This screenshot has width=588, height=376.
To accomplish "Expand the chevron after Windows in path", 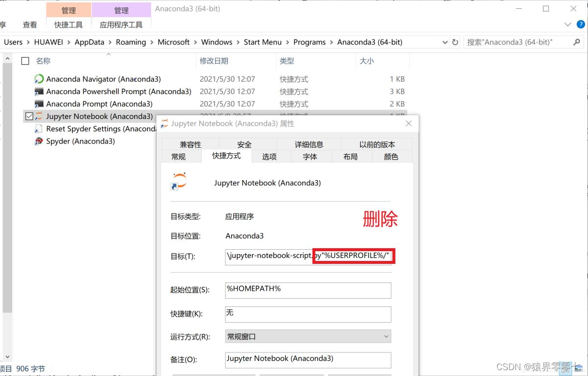I will click(x=238, y=42).
